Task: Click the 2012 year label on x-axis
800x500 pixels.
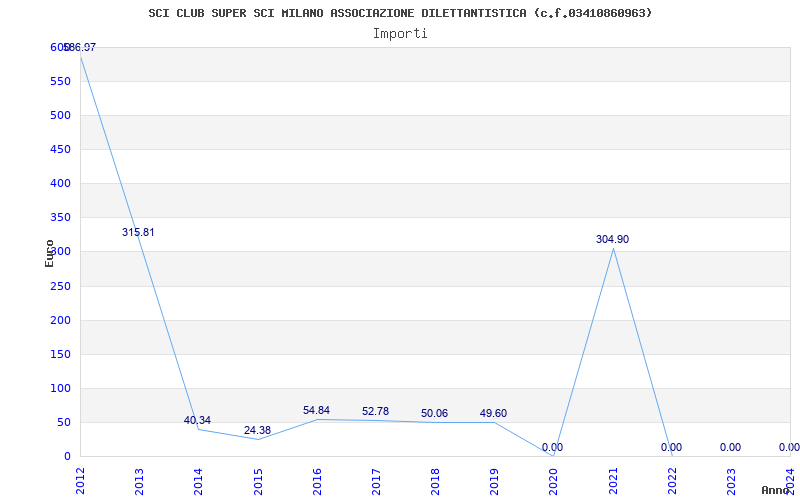Action: (80, 482)
